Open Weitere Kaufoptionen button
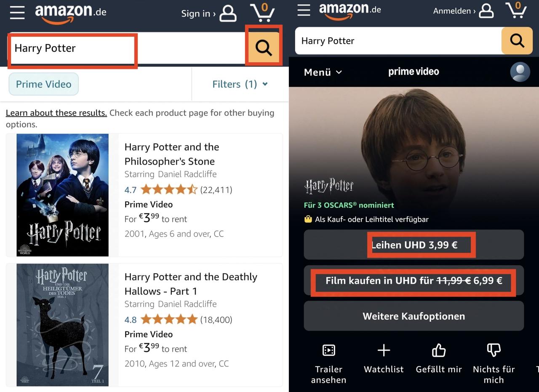The image size is (539, 392). point(414,316)
